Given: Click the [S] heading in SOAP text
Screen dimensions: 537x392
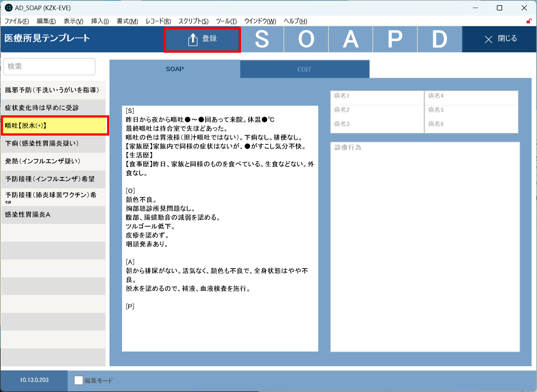Looking at the screenshot, I should [x=130, y=111].
